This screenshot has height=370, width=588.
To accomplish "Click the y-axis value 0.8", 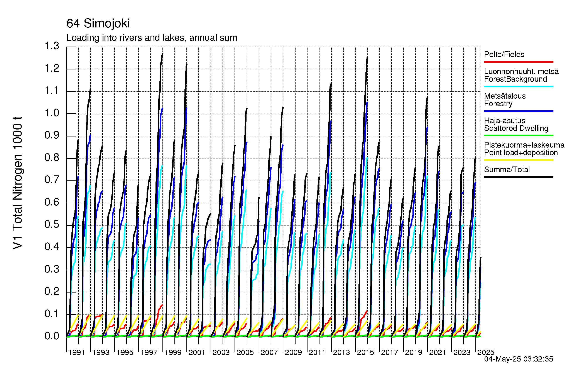I will 52,158.
